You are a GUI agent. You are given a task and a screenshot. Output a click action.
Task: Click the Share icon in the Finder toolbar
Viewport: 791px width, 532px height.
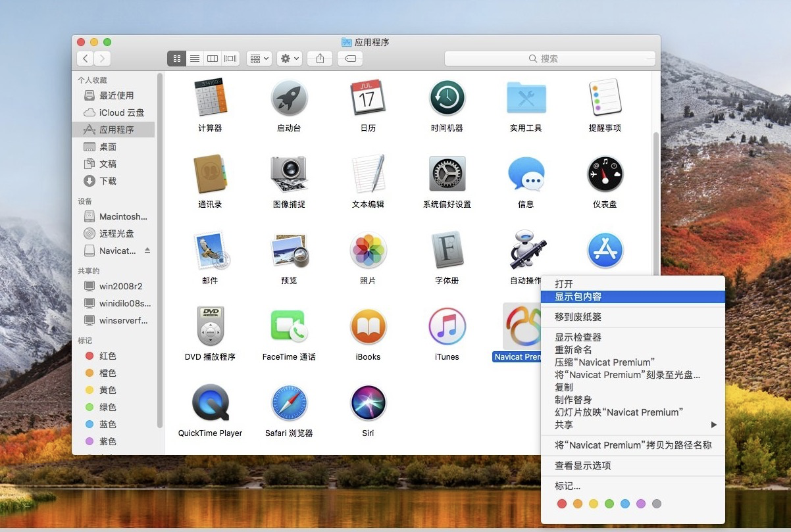tap(320, 59)
